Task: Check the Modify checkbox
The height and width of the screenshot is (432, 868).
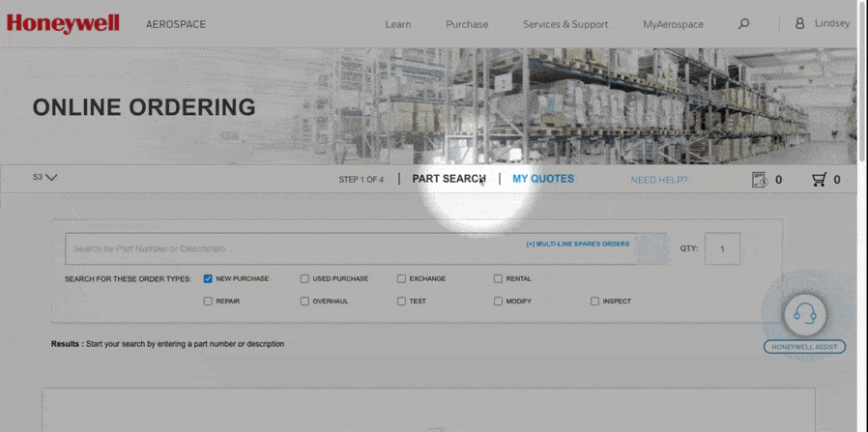Action: [498, 302]
